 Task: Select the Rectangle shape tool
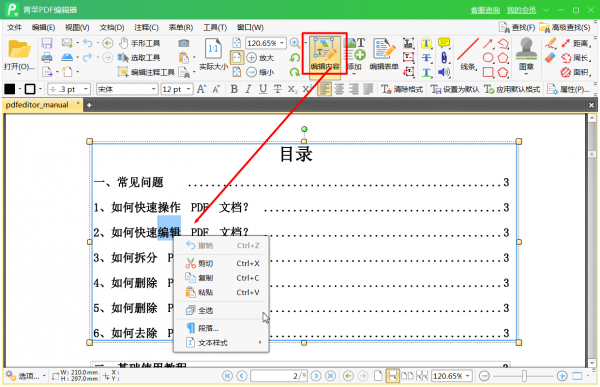point(488,72)
